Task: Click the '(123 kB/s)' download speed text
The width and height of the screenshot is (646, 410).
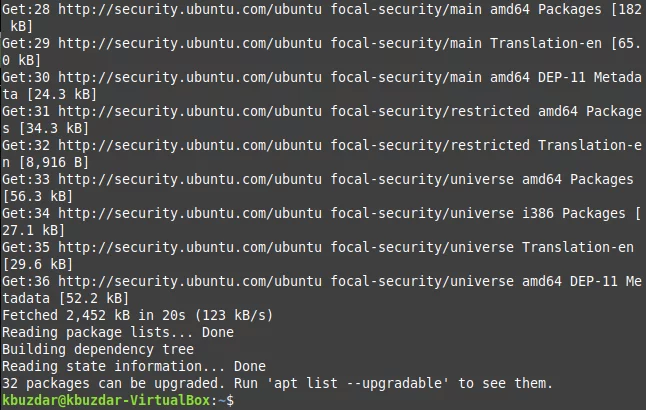Action: [x=234, y=315]
